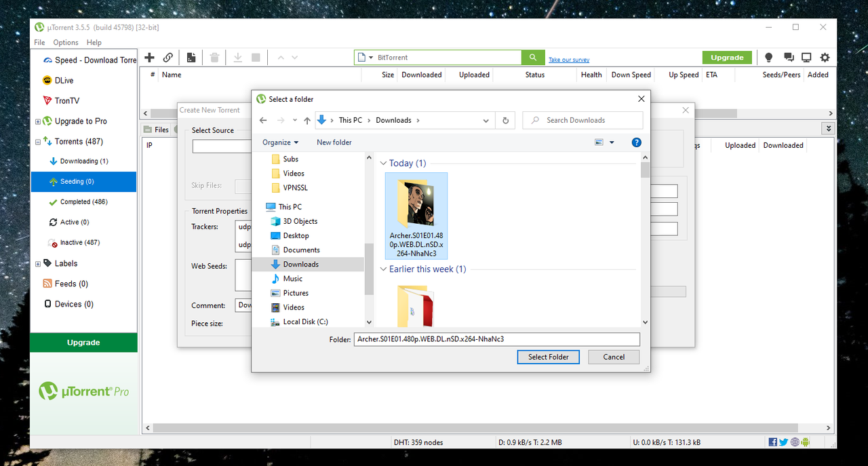Open the File menu
868x466 pixels.
point(39,42)
